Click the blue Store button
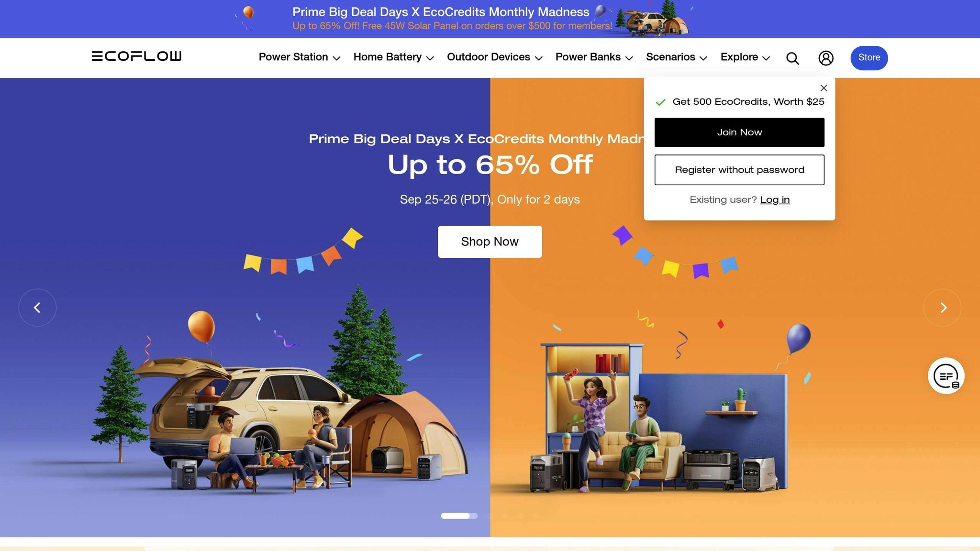Image resolution: width=980 pixels, height=551 pixels. [869, 58]
